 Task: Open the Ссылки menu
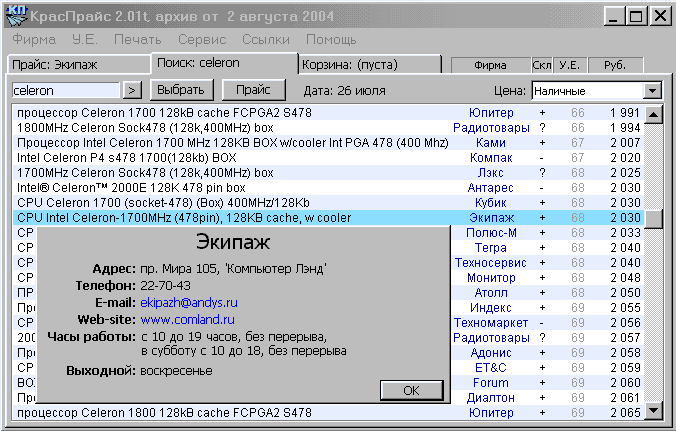pos(266,40)
